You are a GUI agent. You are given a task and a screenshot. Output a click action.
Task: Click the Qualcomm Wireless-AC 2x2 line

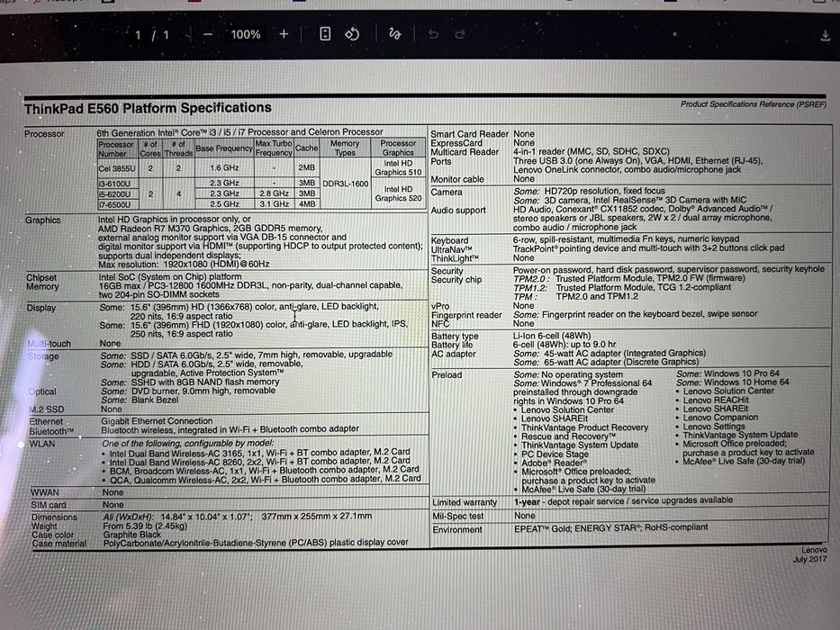coord(266,480)
